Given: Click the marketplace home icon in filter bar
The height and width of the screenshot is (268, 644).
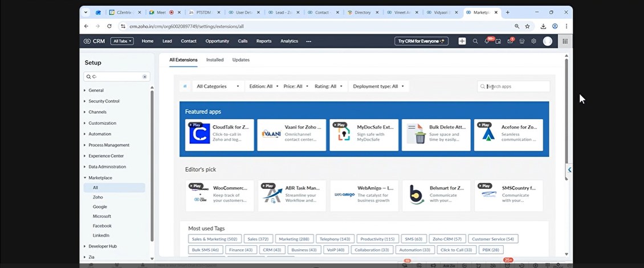Looking at the screenshot, I should [x=185, y=86].
